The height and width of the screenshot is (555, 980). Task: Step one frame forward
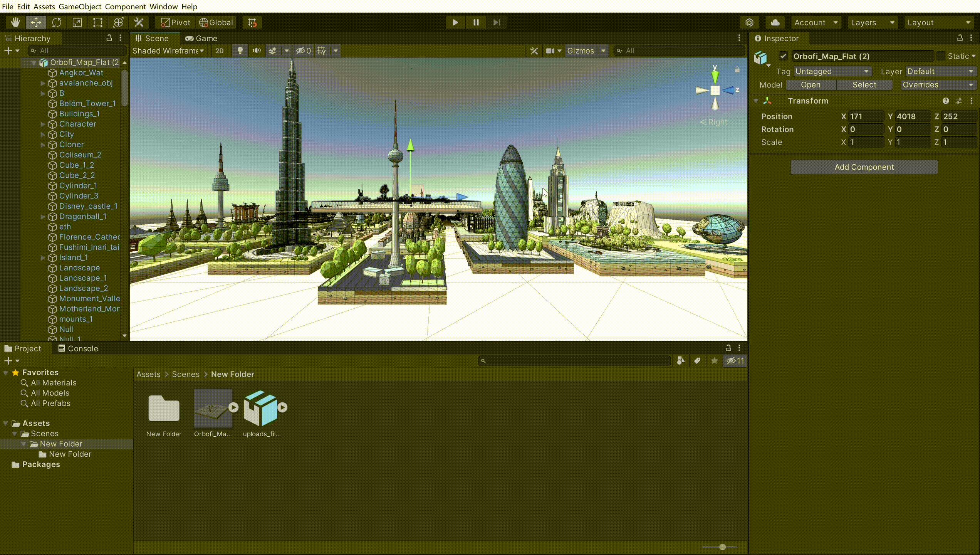pos(497,22)
